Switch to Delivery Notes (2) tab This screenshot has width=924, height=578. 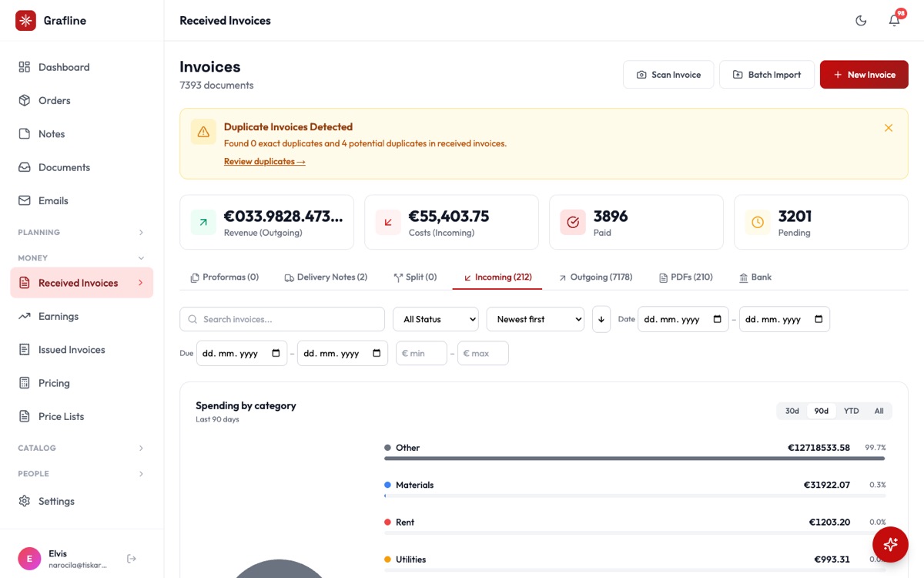pyautogui.click(x=326, y=277)
